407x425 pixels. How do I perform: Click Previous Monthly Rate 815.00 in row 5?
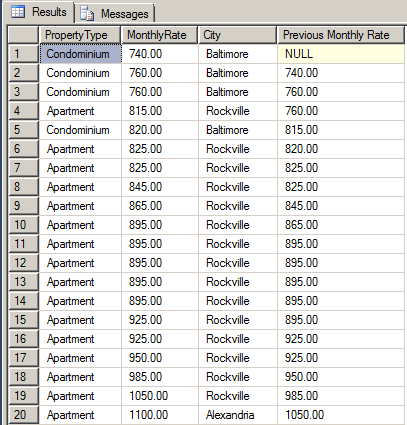pos(341,130)
